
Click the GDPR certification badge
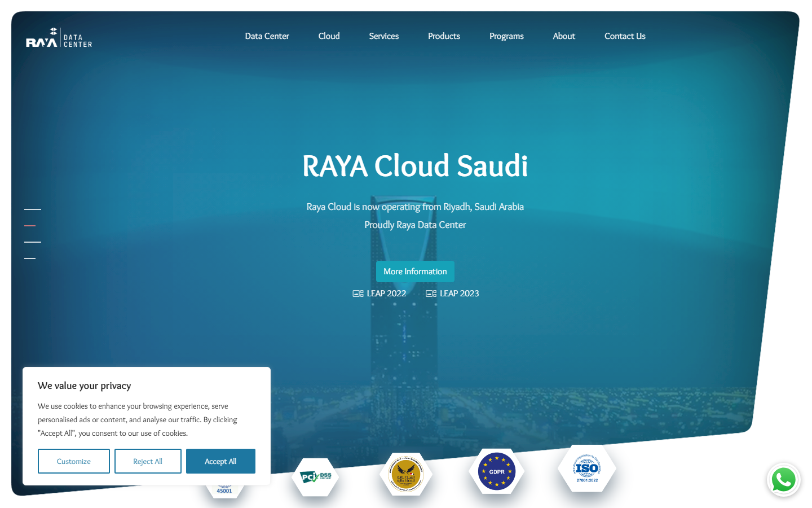496,472
